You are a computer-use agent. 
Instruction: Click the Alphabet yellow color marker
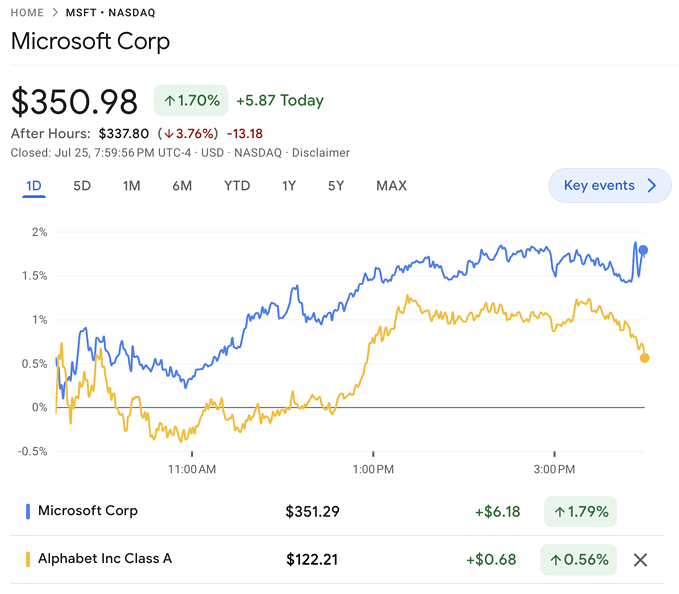pyautogui.click(x=28, y=559)
